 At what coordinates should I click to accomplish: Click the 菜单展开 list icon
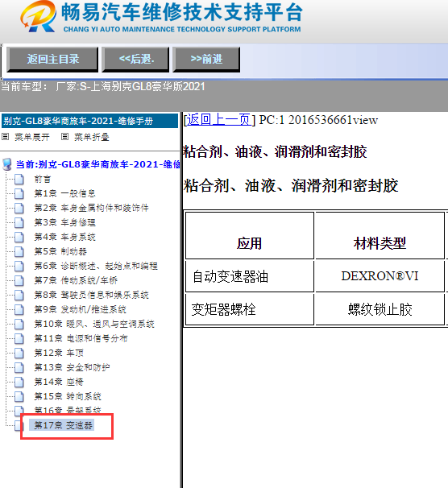pyautogui.click(x=6, y=136)
